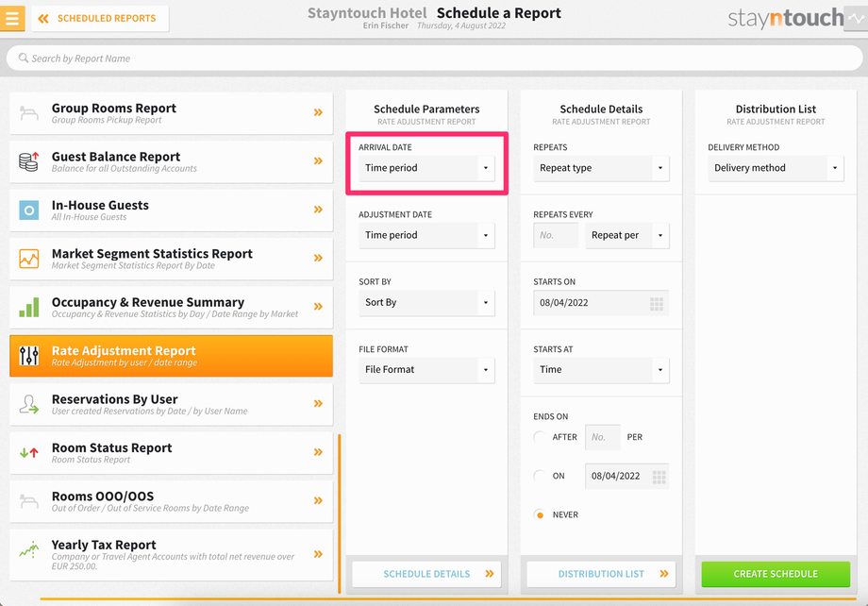Image resolution: width=868 pixels, height=606 pixels.
Task: Open Adjustment Date time period dropdown
Action: [x=426, y=235]
